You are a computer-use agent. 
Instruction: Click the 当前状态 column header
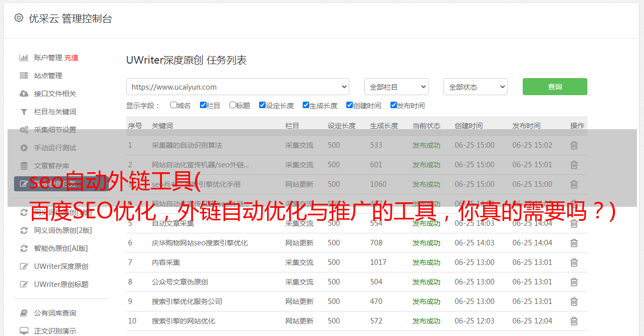point(426,126)
